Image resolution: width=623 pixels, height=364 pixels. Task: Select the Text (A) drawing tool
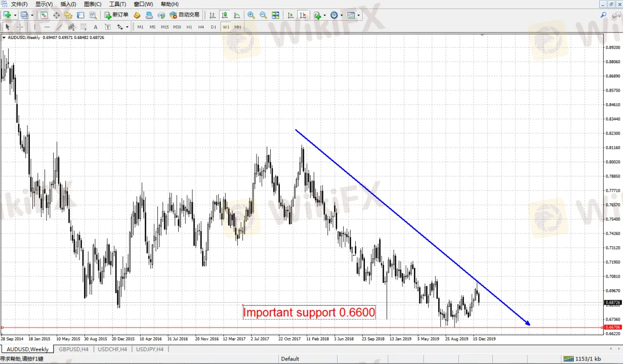coord(96,27)
